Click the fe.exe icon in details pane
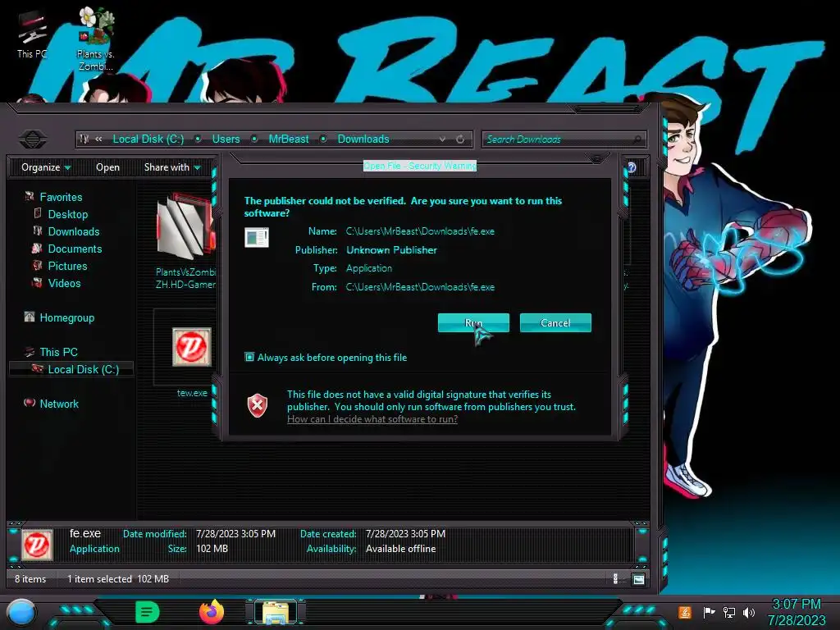The height and width of the screenshot is (630, 840). point(37,545)
